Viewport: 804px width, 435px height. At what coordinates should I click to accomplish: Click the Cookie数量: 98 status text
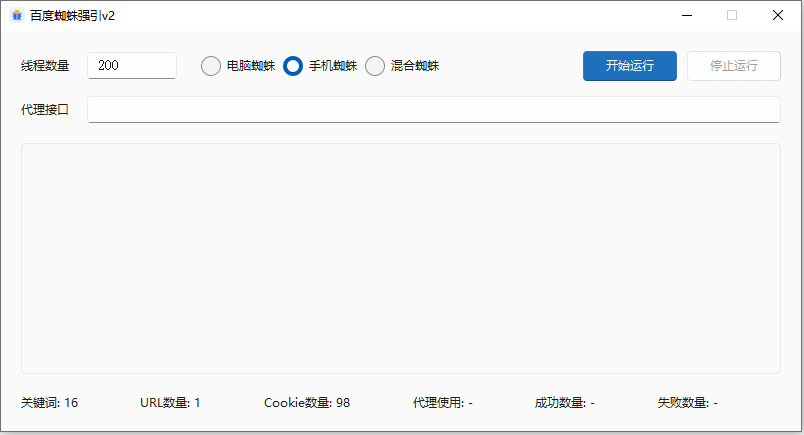coord(307,403)
